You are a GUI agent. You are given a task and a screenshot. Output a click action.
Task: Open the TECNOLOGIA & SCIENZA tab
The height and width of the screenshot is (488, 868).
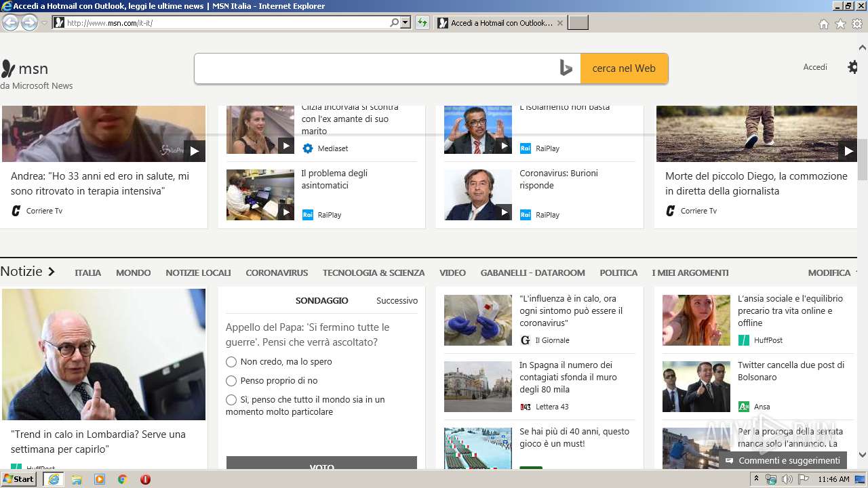pyautogui.click(x=374, y=272)
